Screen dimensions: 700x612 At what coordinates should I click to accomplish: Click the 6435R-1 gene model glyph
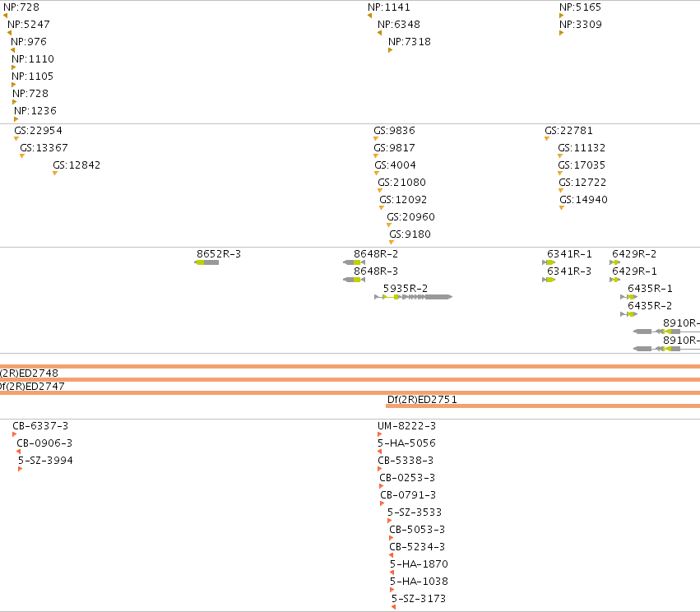point(629,297)
